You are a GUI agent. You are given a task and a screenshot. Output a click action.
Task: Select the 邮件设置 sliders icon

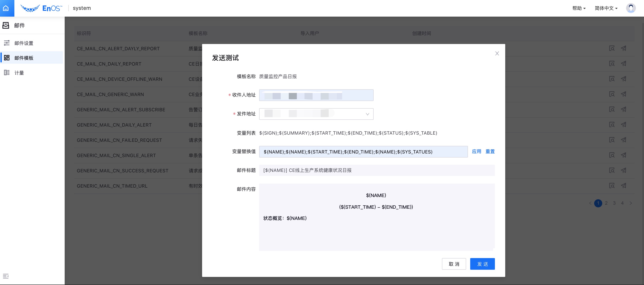7,43
